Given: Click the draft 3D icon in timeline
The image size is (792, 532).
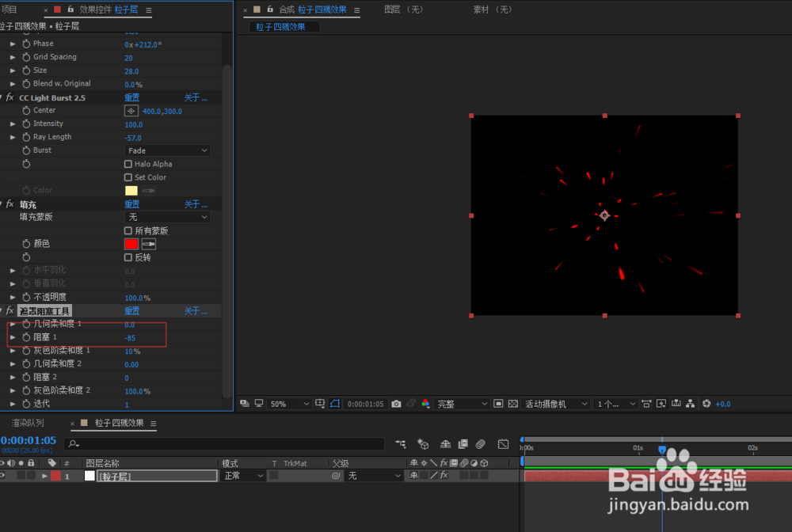Looking at the screenshot, I should tap(423, 444).
